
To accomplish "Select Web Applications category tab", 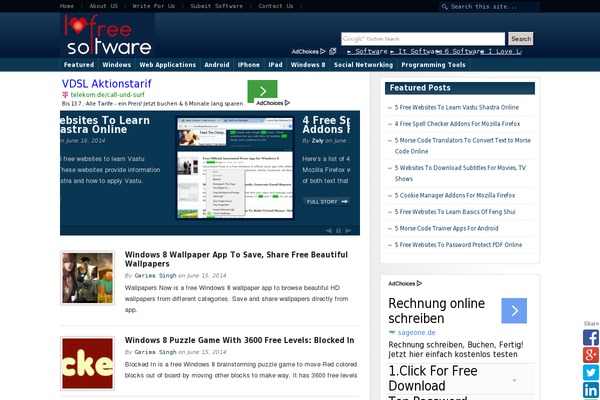I will point(168,65).
